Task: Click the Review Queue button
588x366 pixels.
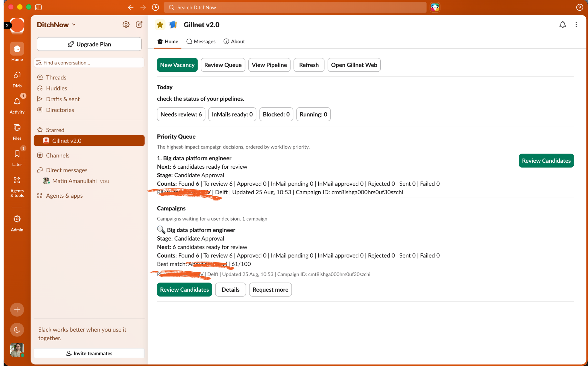Action: click(x=223, y=65)
